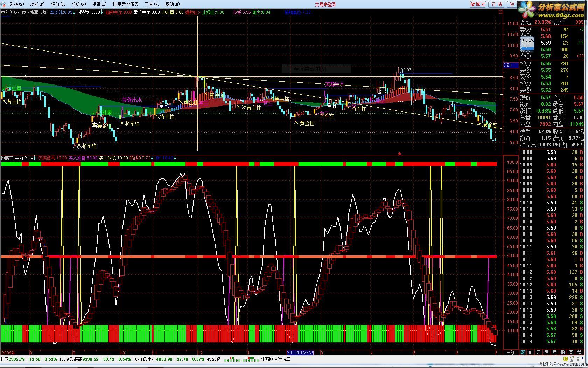Click the 买入准备:50.00 readout
Screen dimensions: 588x368
pos(83,158)
